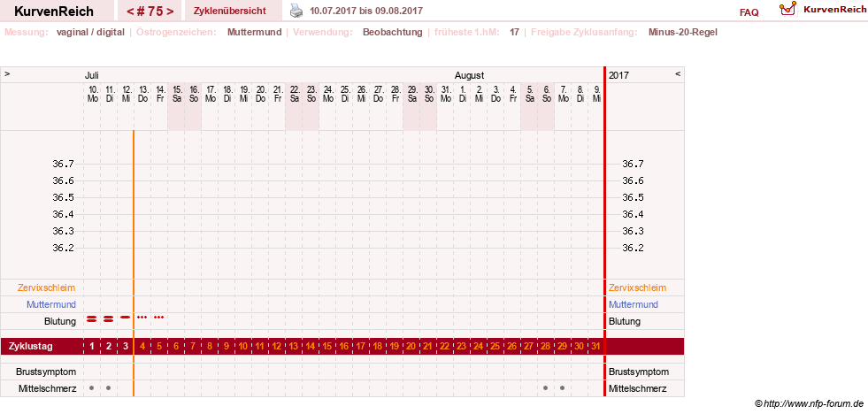Select cycle day 3 in Zyklustag row
This screenshot has width=868, height=414.
(x=126, y=347)
